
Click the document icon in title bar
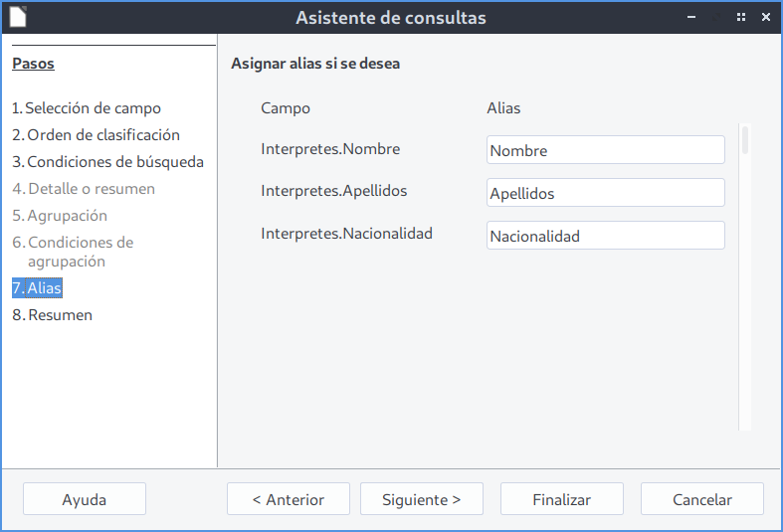pos(18,17)
